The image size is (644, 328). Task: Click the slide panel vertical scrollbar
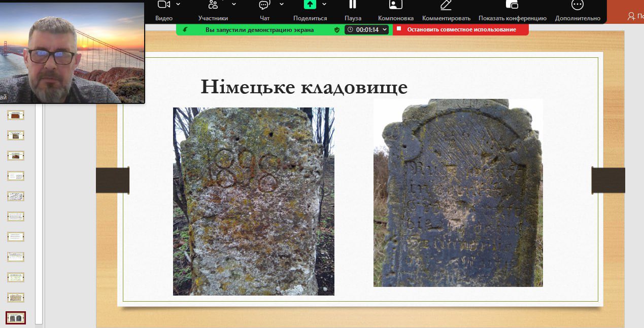pos(39,213)
